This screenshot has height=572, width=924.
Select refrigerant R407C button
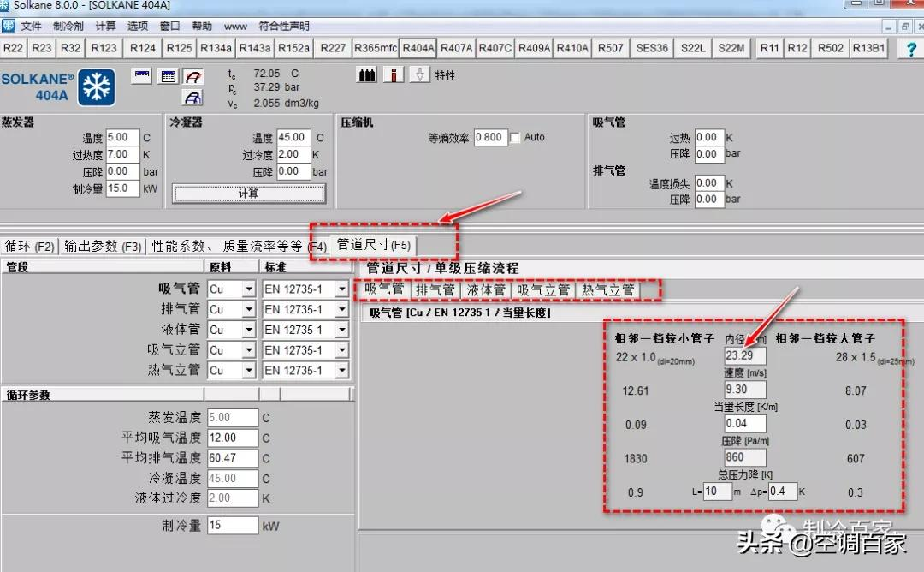[495, 48]
